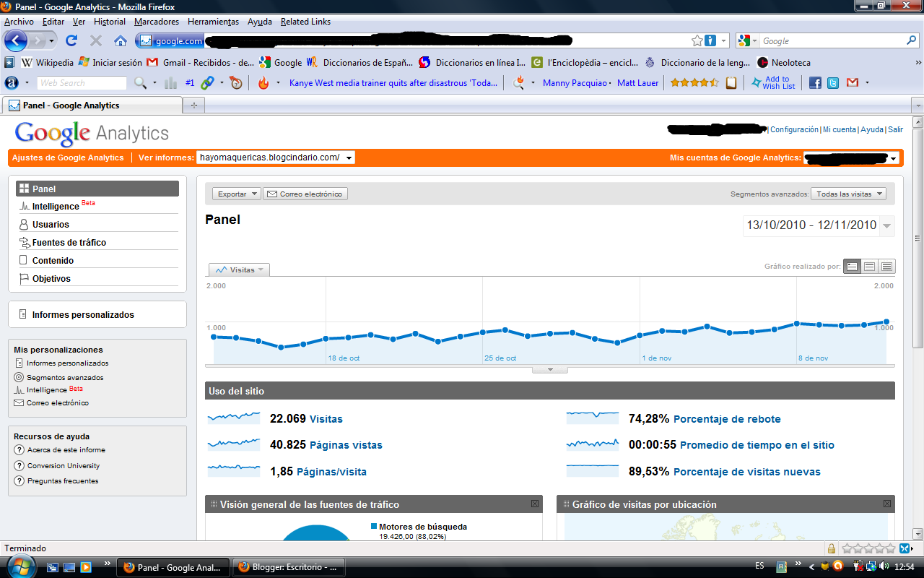Collapse graph with expander arrow below chart
Screen dimensions: 924x578
[x=550, y=369]
